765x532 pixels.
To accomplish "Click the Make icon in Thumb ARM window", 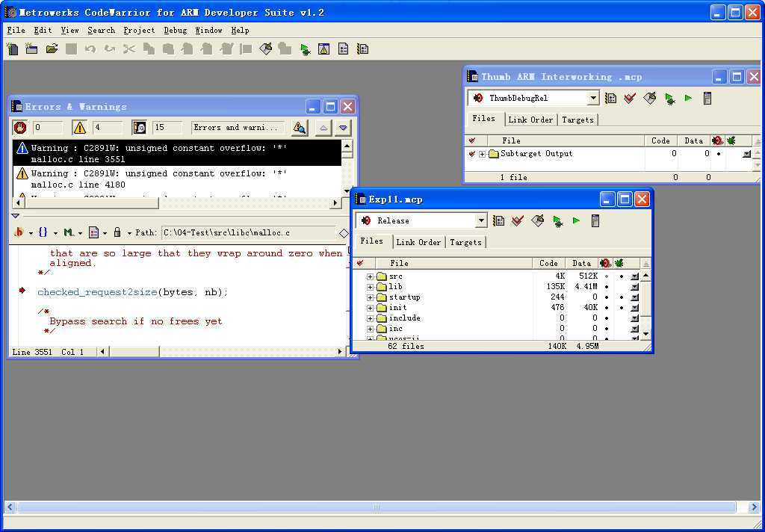I will [x=650, y=99].
